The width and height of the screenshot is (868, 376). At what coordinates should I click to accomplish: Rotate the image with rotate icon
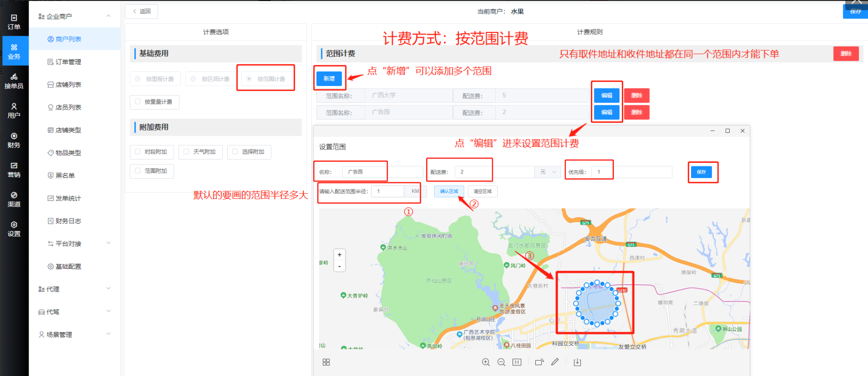click(539, 362)
